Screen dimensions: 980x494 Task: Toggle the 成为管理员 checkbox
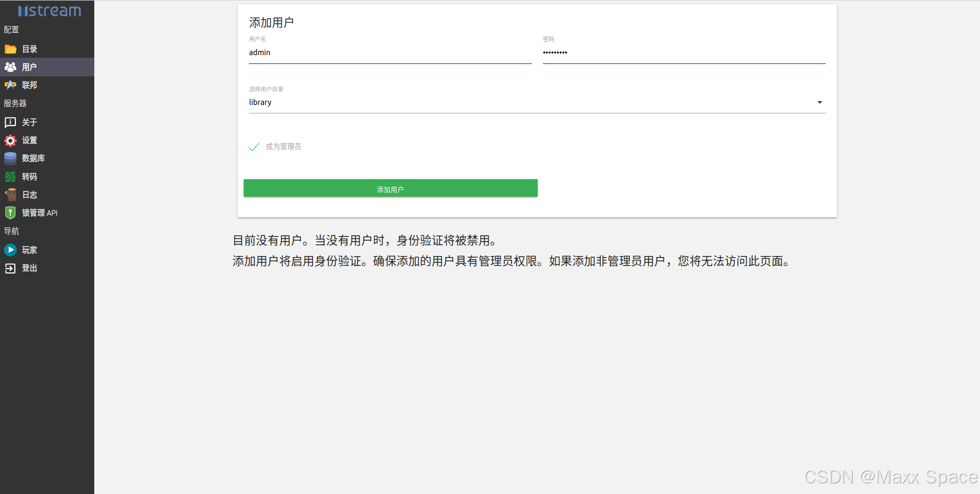pos(254,147)
